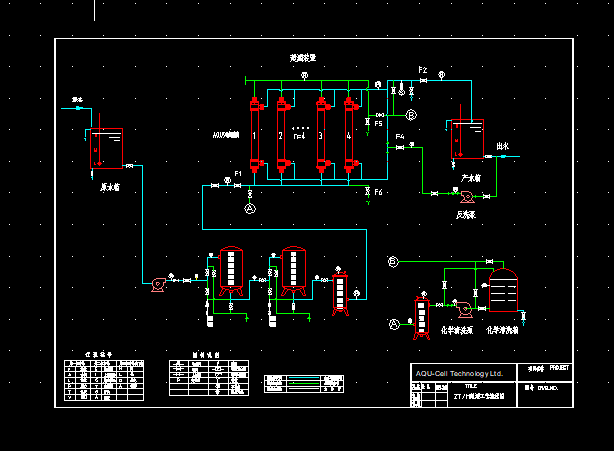
Task: Select the cartridge filter before the membrane feed line
Action: pyautogui.click(x=340, y=294)
